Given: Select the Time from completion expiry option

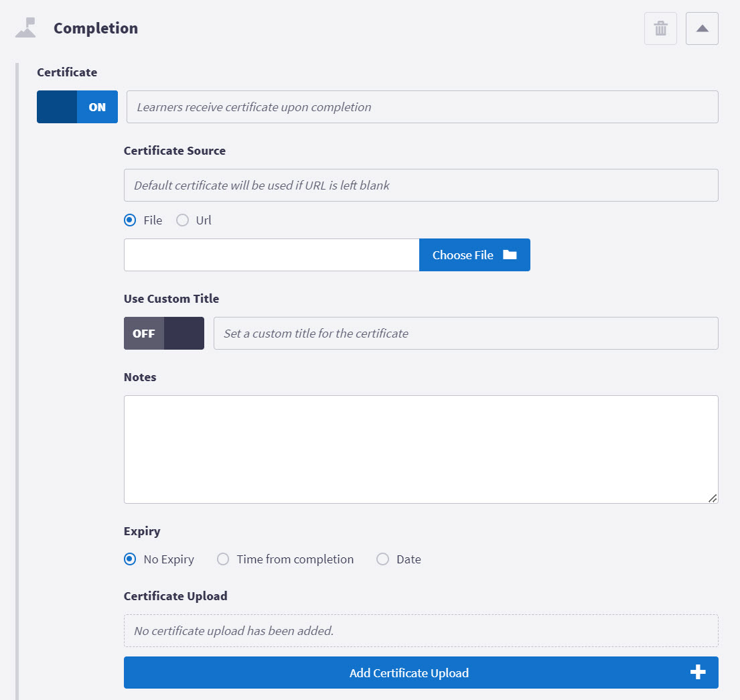Looking at the screenshot, I should [x=222, y=559].
